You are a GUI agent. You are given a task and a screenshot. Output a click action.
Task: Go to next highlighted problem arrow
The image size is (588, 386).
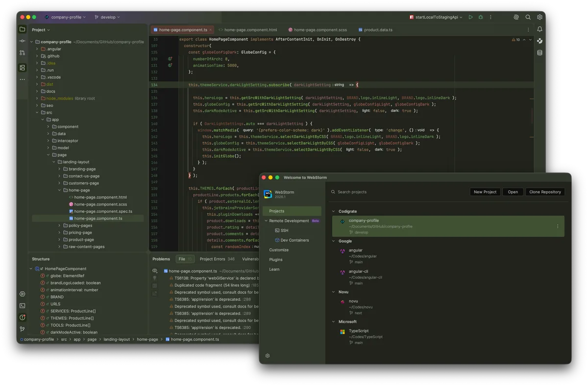coord(530,40)
